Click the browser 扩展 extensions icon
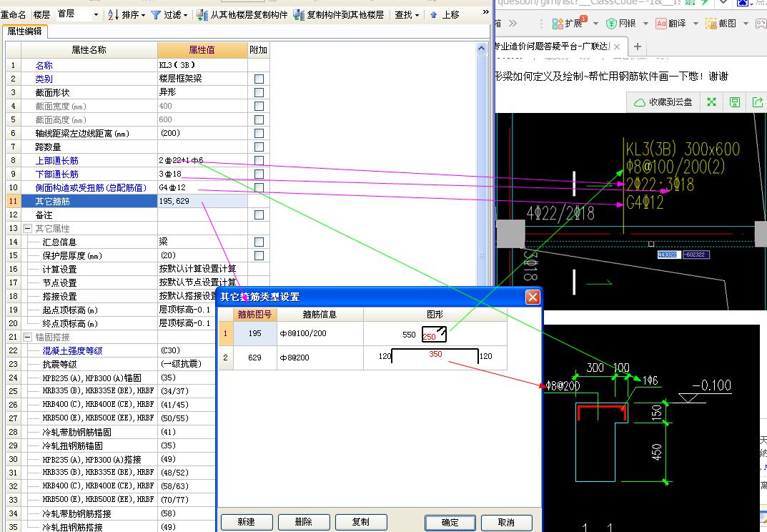767x532 pixels. [558, 23]
